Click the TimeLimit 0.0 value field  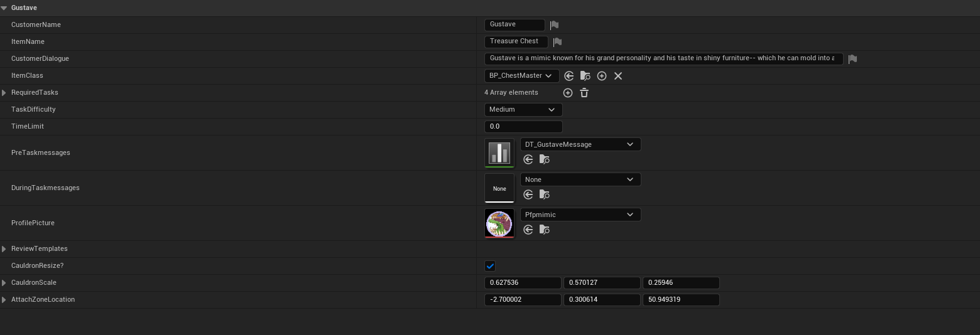523,127
